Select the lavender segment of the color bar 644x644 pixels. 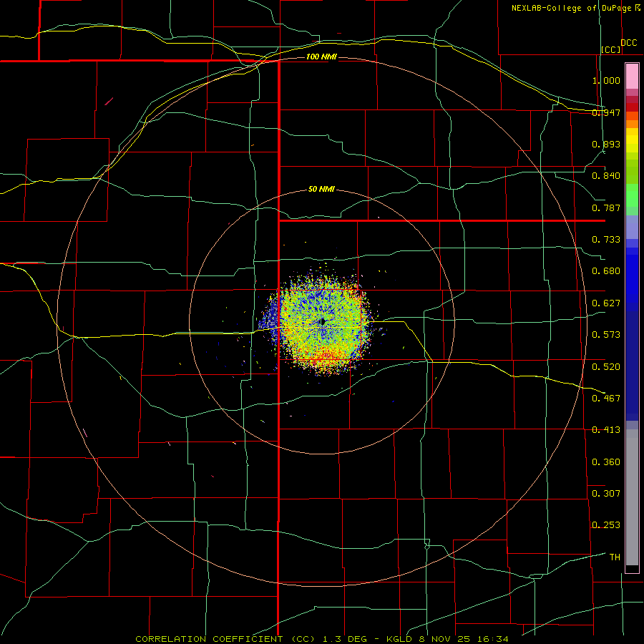(632, 227)
